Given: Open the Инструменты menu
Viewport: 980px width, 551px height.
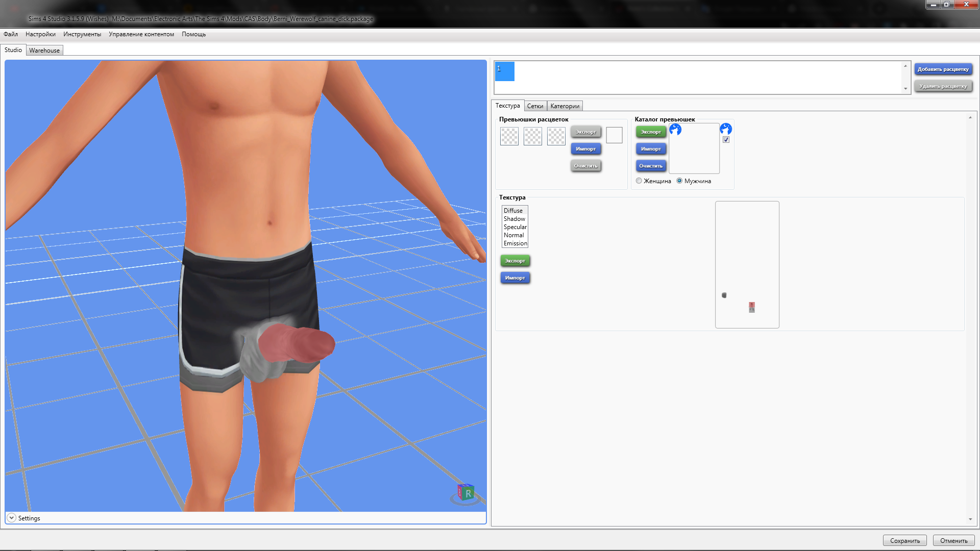Looking at the screenshot, I should tap(82, 34).
